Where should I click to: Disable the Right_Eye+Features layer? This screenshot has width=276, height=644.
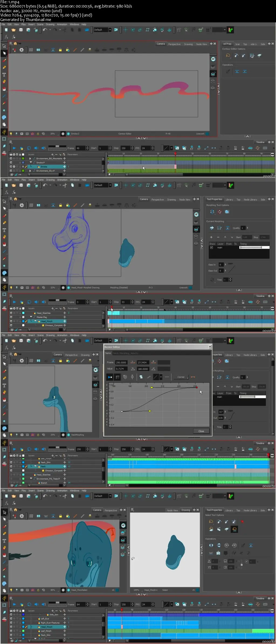pos(11,623)
